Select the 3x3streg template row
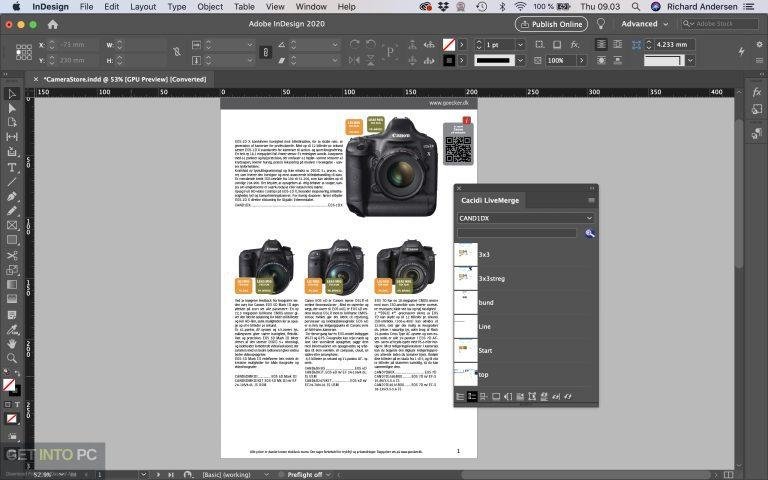The image size is (768, 480). pyautogui.click(x=526, y=278)
